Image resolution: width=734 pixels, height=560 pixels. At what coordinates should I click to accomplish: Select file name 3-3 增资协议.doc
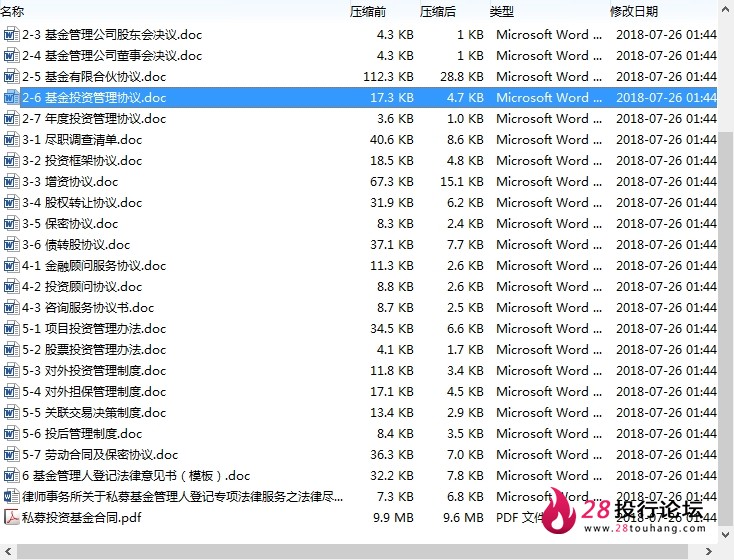pyautogui.click(x=70, y=182)
